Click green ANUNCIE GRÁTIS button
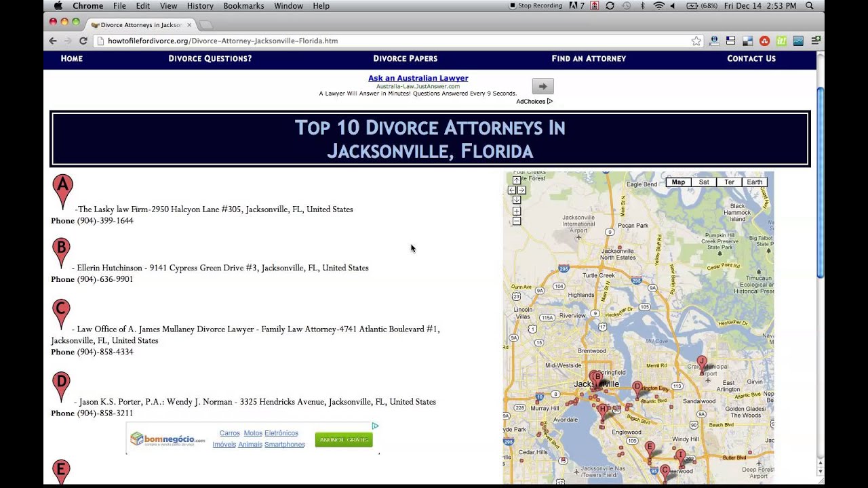Viewport: 868px width, 488px height. point(344,440)
